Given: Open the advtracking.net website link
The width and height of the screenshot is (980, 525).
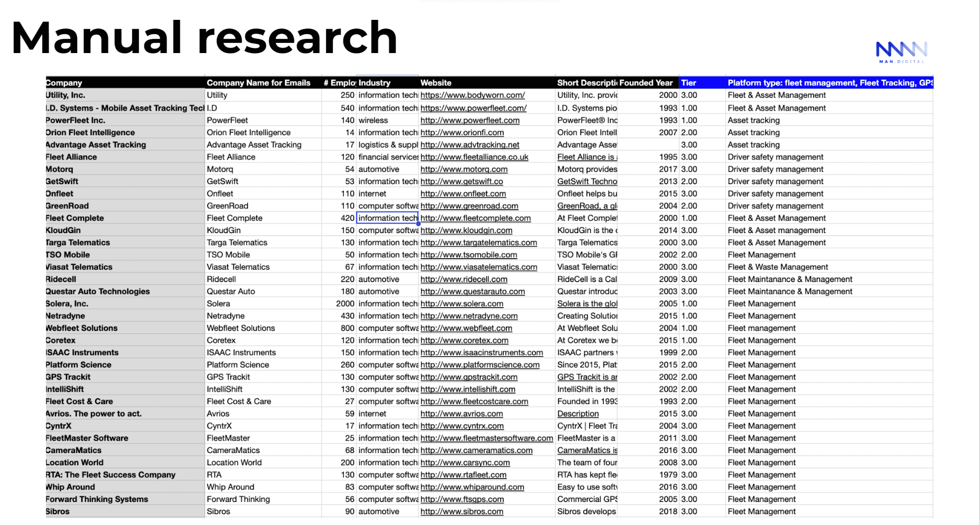Looking at the screenshot, I should click(470, 145).
